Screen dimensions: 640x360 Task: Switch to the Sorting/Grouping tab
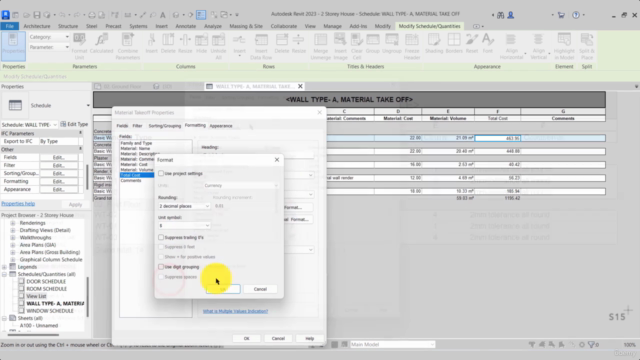coord(164,126)
